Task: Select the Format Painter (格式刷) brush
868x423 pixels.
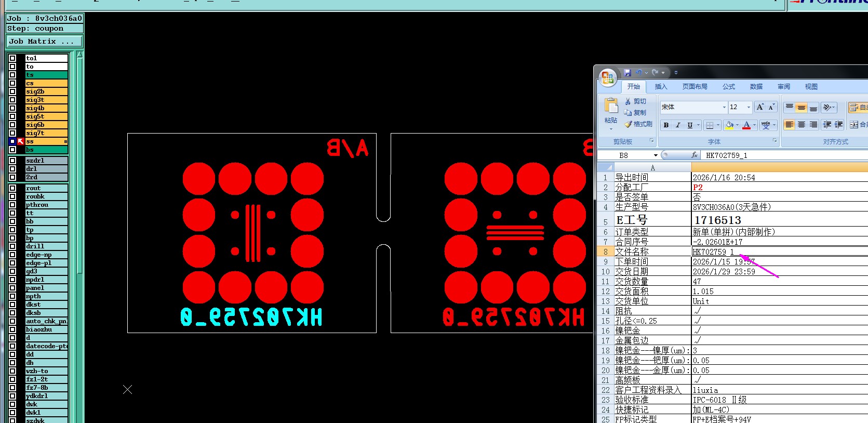Action: point(628,124)
